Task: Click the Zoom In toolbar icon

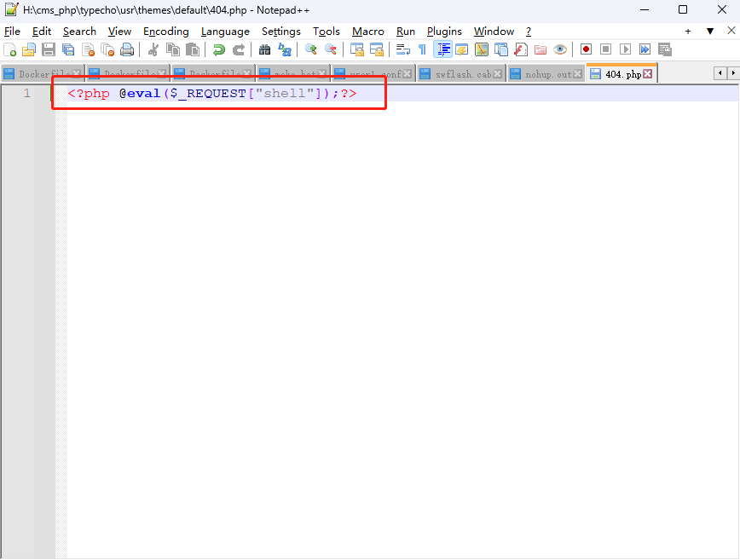Action: (310, 49)
